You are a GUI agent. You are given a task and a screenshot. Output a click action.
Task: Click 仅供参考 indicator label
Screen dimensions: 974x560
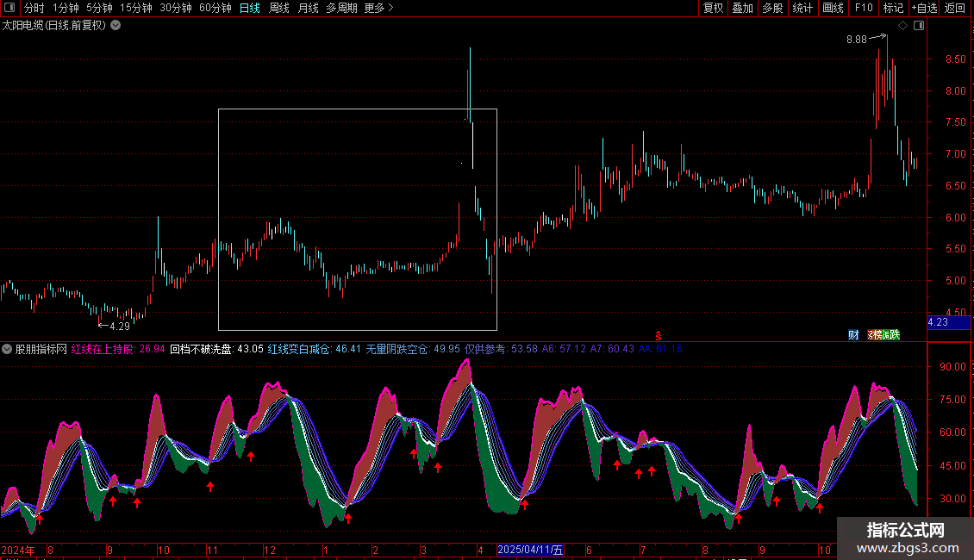tap(501, 349)
